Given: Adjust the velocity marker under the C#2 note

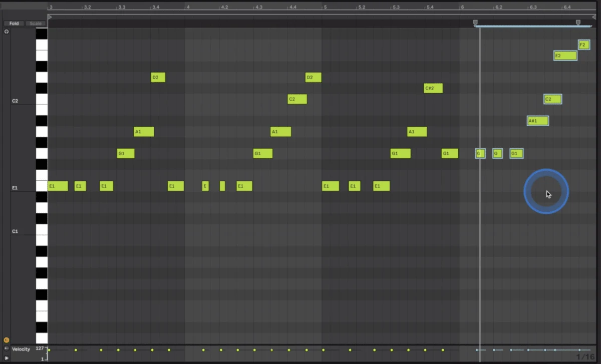Looking at the screenshot, I should coord(425,350).
